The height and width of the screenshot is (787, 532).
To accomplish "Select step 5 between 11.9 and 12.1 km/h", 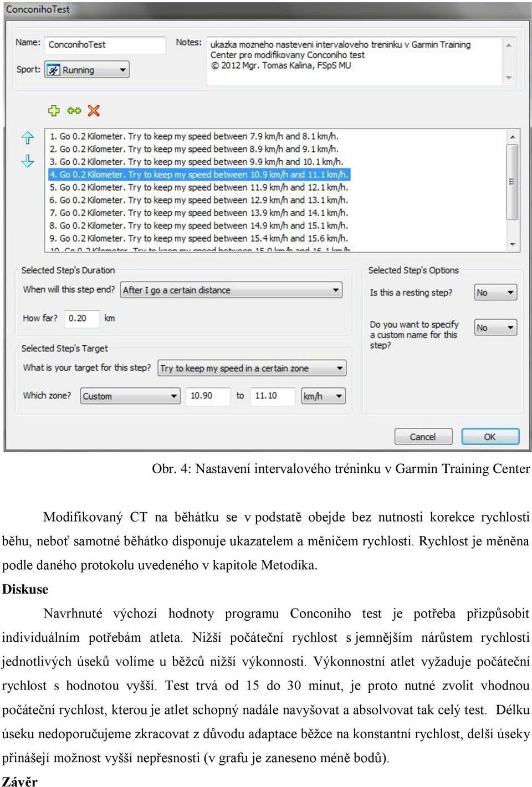I will pyautogui.click(x=199, y=187).
